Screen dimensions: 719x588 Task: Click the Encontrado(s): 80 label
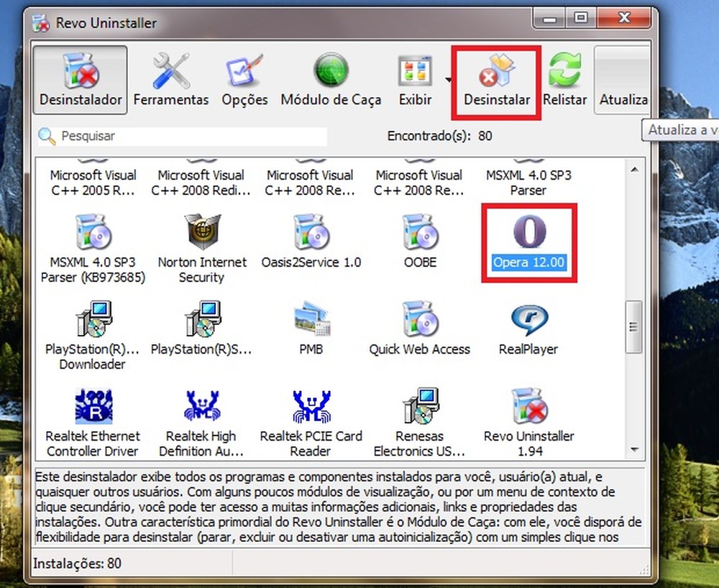pyautogui.click(x=440, y=136)
